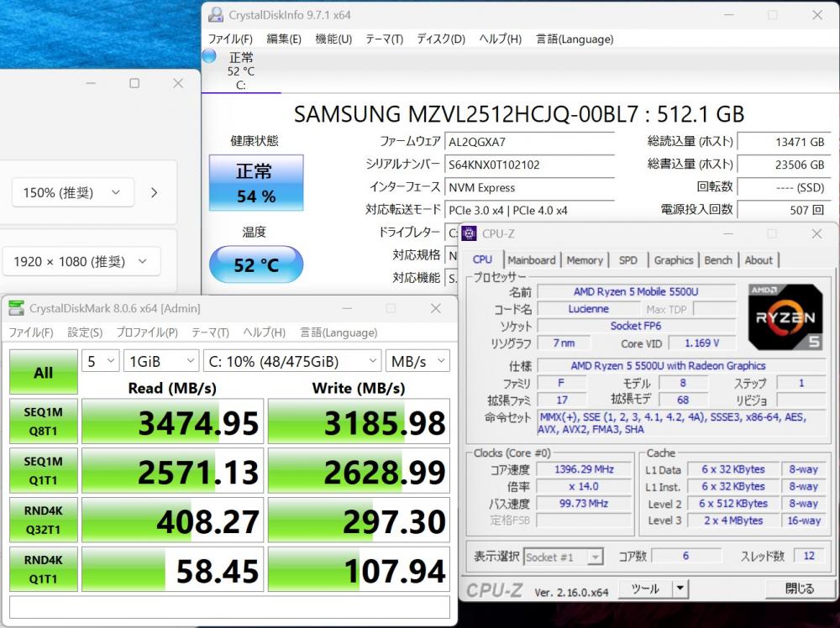Open the drive dropdown showing C: 10% (48/475GiB)

[x=292, y=361]
